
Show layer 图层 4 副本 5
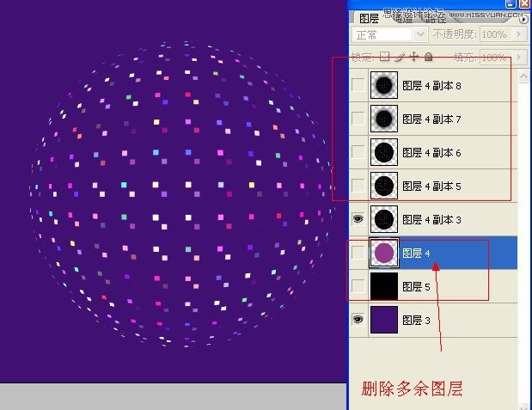[358, 186]
